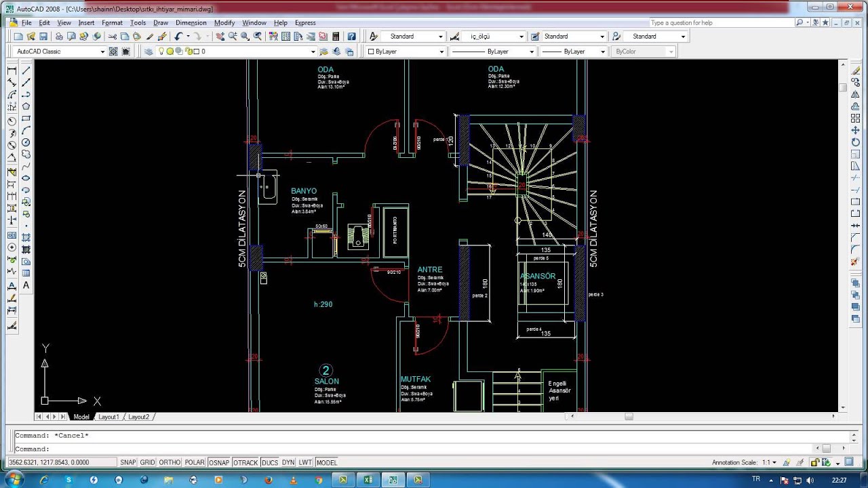
Task: Open the Dimension menu
Action: [191, 22]
